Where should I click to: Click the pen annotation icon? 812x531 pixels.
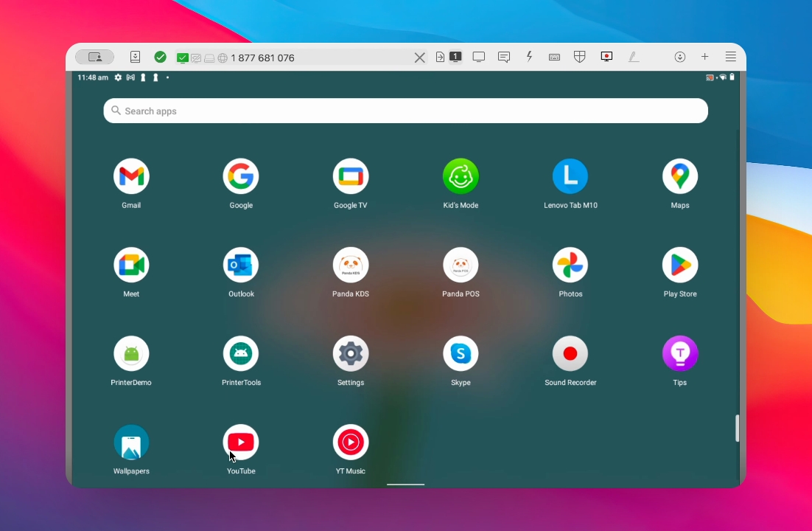[x=634, y=57]
